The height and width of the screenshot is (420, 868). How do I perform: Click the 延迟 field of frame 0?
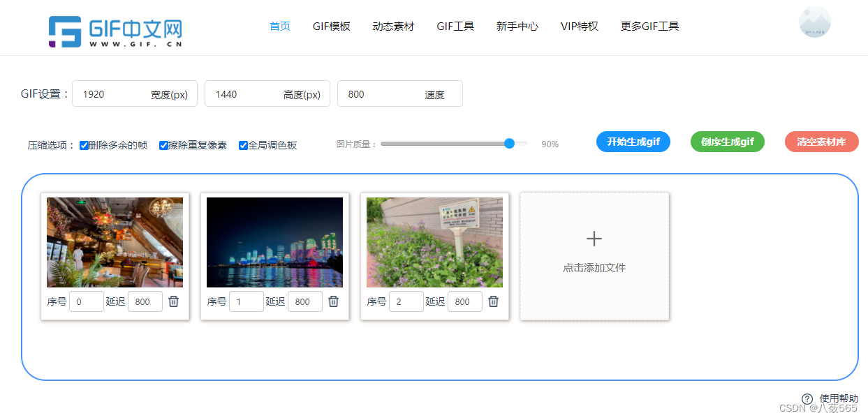tap(145, 301)
